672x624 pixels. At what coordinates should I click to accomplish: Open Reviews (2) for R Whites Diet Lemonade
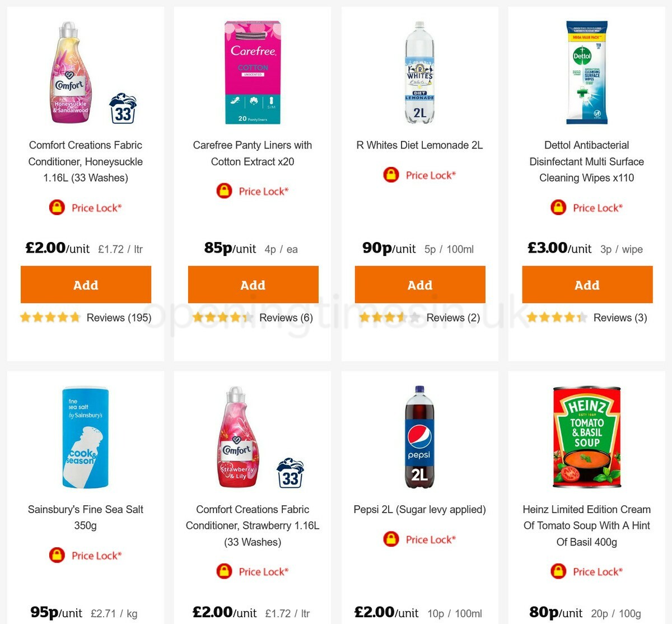(x=452, y=318)
